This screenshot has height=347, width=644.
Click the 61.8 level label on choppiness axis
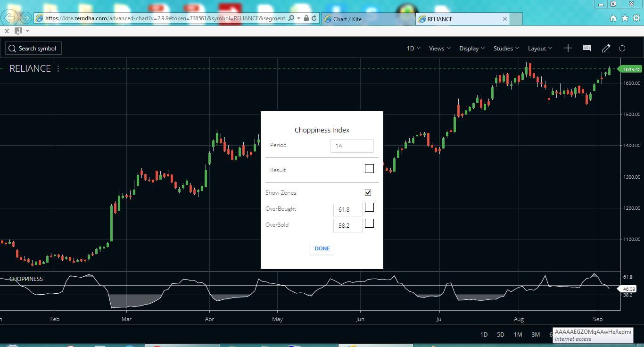[627, 277]
